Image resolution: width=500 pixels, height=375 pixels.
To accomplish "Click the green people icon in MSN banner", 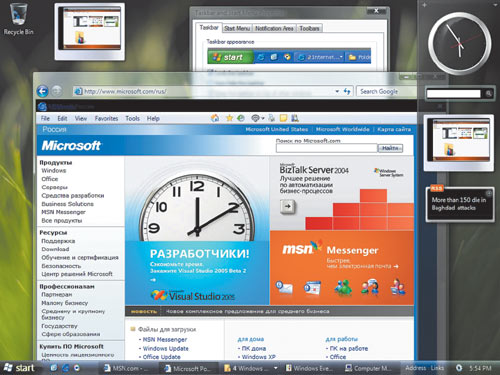I will [x=343, y=287].
